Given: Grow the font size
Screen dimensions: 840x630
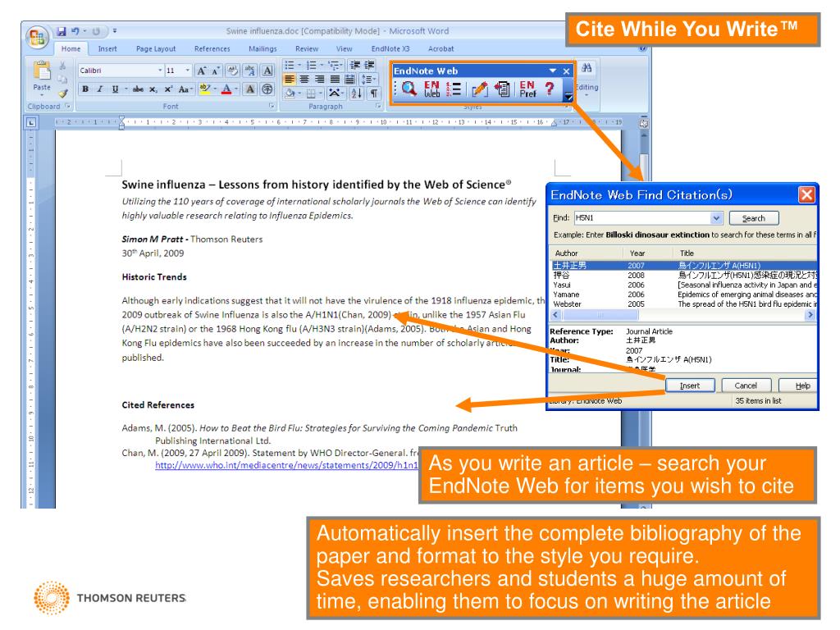Looking at the screenshot, I should coord(202,71).
